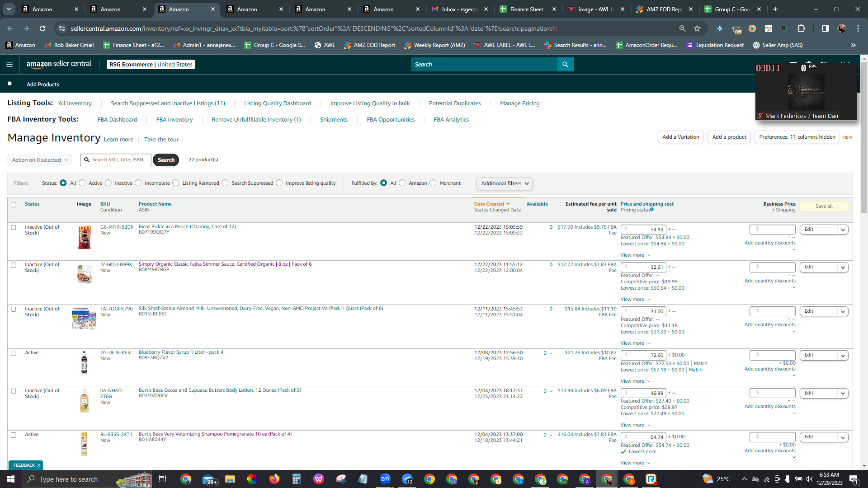Open the Chrome three-dot menu
868x488 pixels.
(x=858, y=28)
